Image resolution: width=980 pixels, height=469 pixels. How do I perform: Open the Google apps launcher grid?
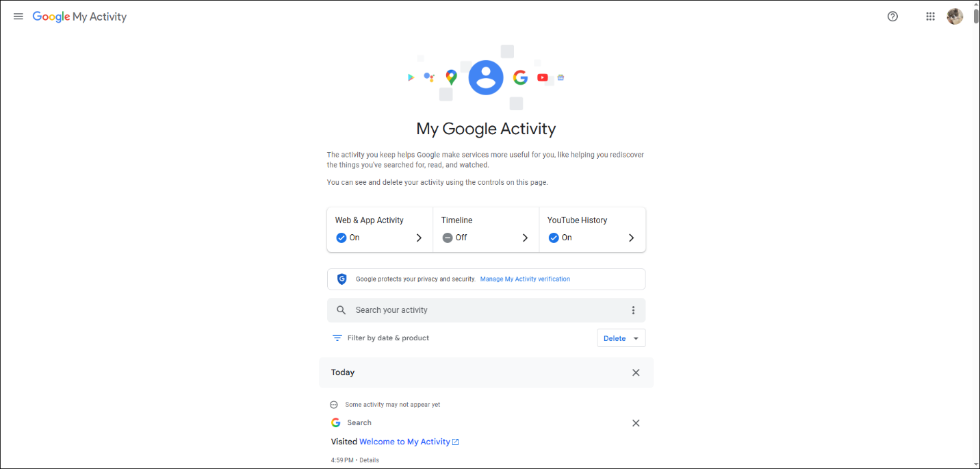coord(930,16)
